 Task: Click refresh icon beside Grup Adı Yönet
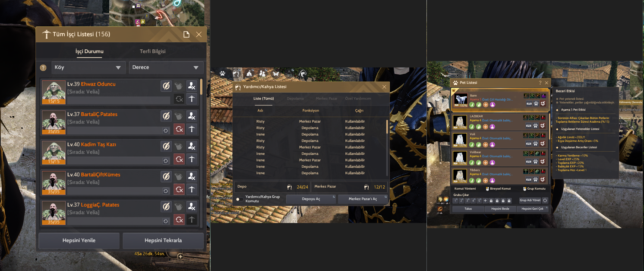(x=545, y=200)
